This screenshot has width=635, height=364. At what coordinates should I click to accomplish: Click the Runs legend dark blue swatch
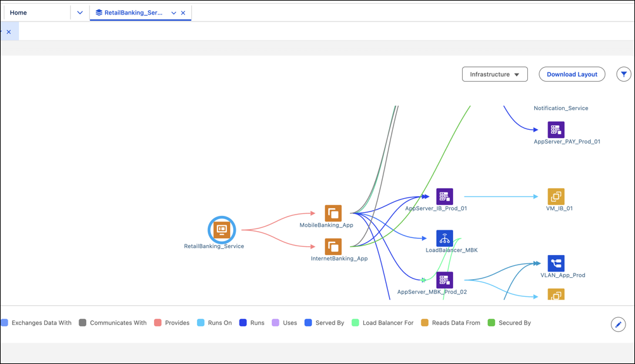point(243,323)
